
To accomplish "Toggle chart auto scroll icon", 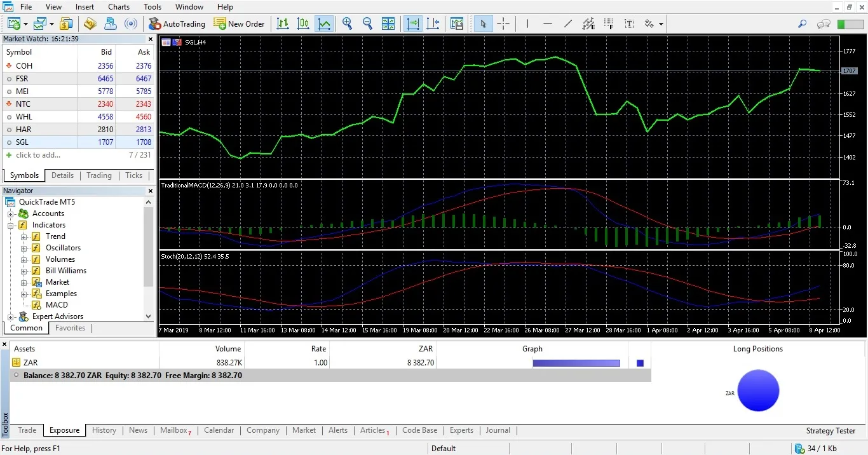I will (x=413, y=24).
